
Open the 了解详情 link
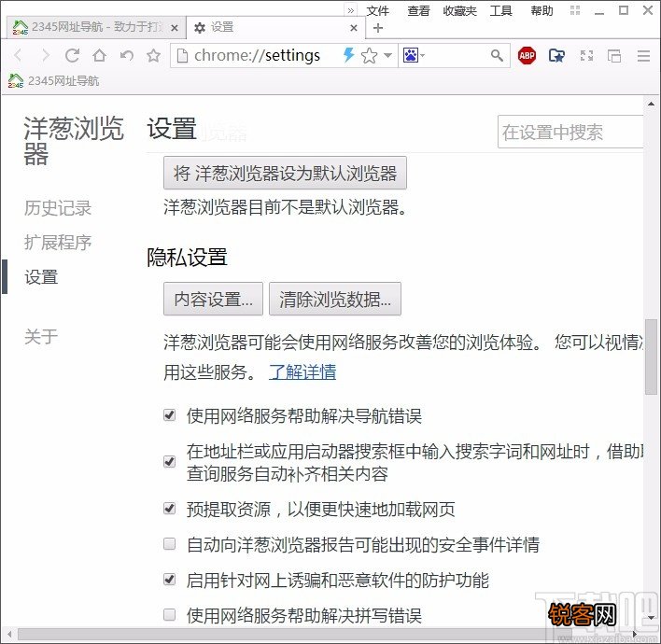[302, 371]
